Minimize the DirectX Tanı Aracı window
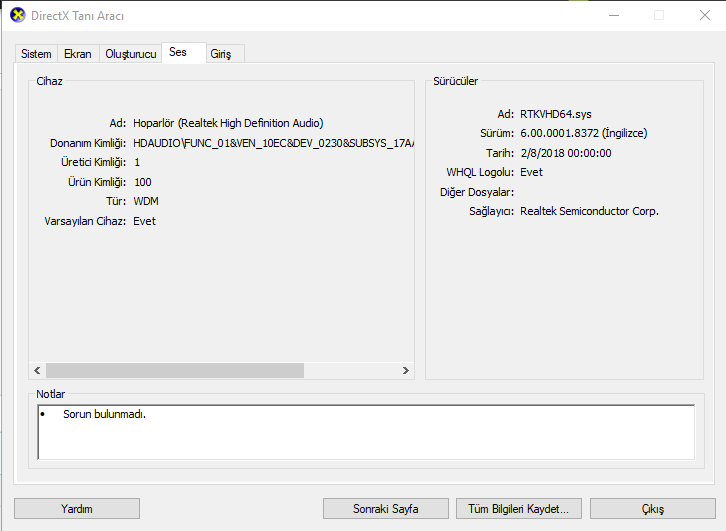Image resolution: width=726 pixels, height=531 pixels. click(614, 15)
